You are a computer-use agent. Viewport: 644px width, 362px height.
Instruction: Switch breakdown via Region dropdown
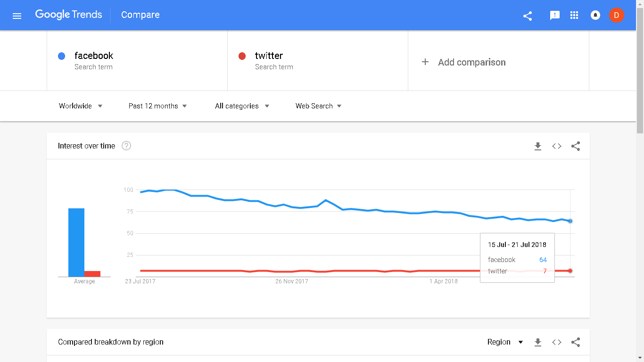505,342
